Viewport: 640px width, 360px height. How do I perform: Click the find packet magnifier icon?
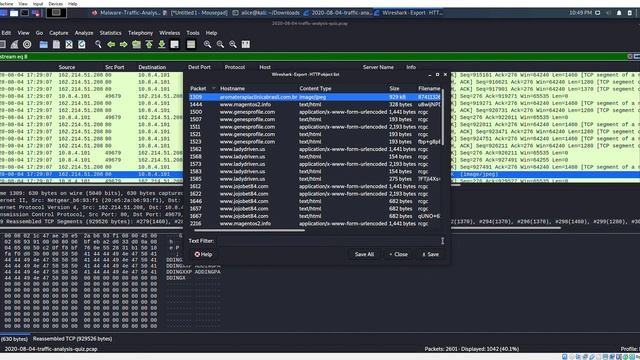(98, 44)
